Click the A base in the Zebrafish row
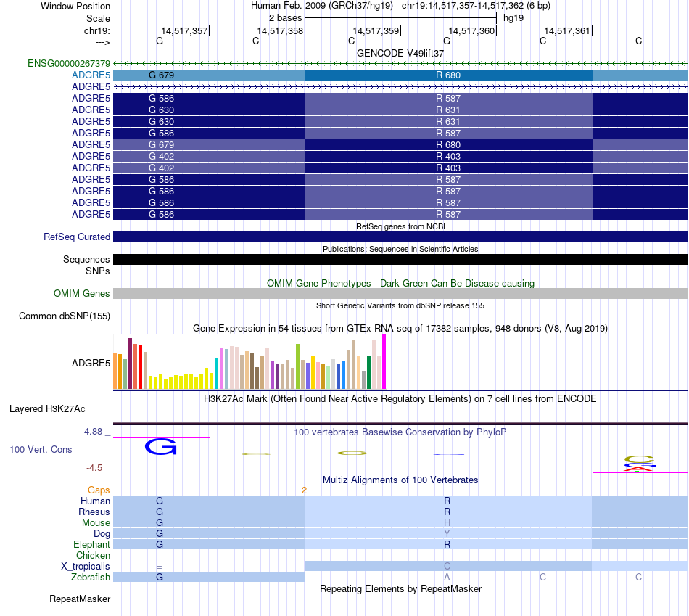The height and width of the screenshot is (616, 689). click(x=447, y=577)
